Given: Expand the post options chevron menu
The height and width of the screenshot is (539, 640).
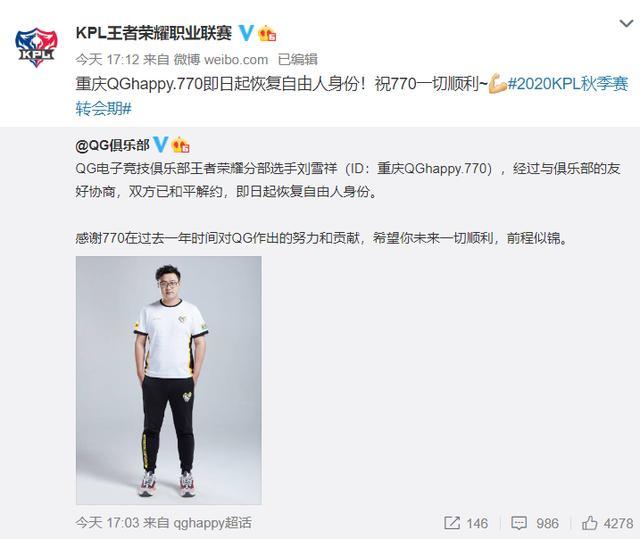Looking at the screenshot, I should tap(626, 24).
